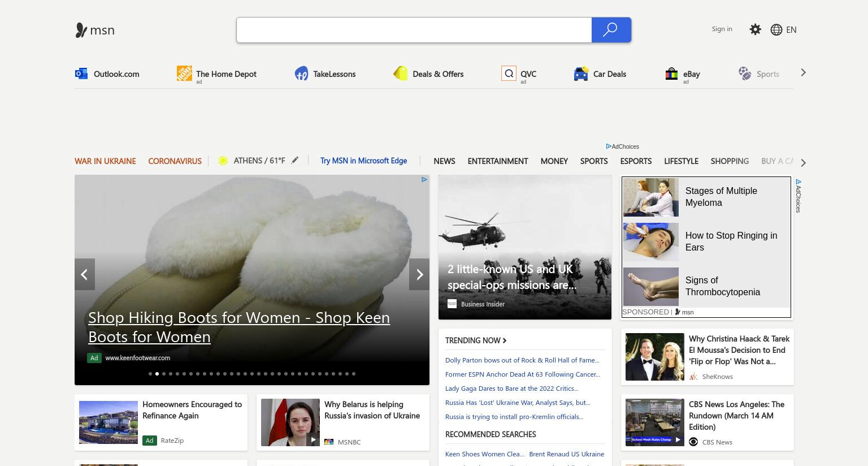Open the SHOPPING tab

click(x=730, y=161)
